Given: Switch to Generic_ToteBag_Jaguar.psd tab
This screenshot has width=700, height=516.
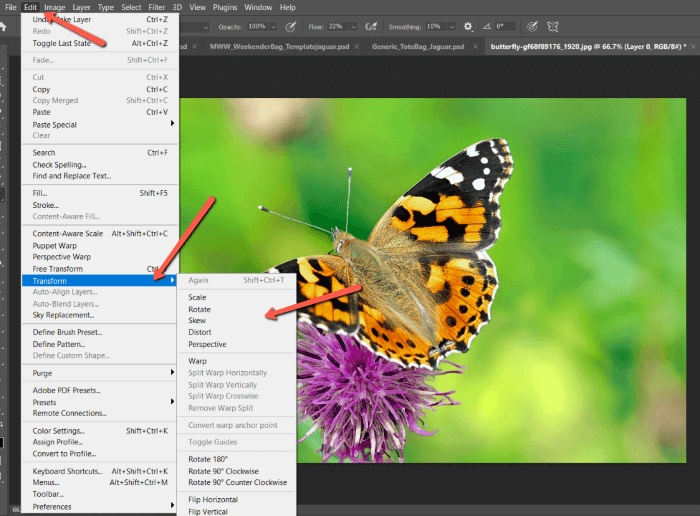Looking at the screenshot, I should (418, 46).
